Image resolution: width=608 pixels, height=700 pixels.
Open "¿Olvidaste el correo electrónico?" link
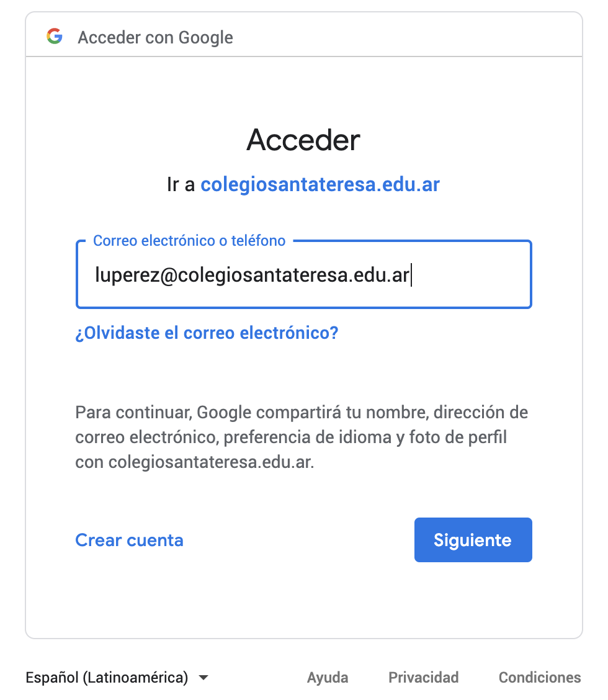[207, 333]
